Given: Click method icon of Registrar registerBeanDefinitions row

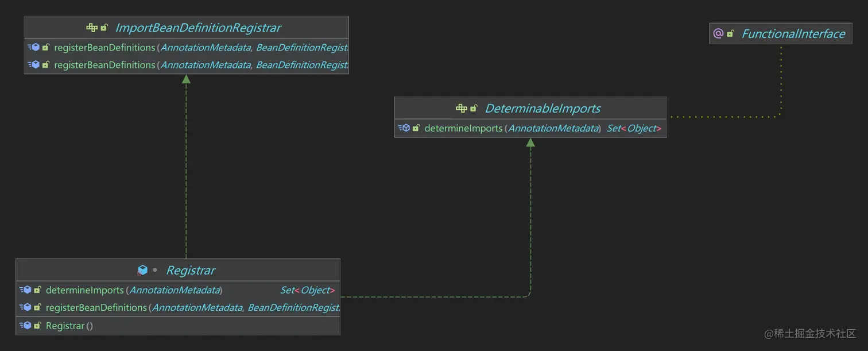Looking at the screenshot, I should (25, 308).
